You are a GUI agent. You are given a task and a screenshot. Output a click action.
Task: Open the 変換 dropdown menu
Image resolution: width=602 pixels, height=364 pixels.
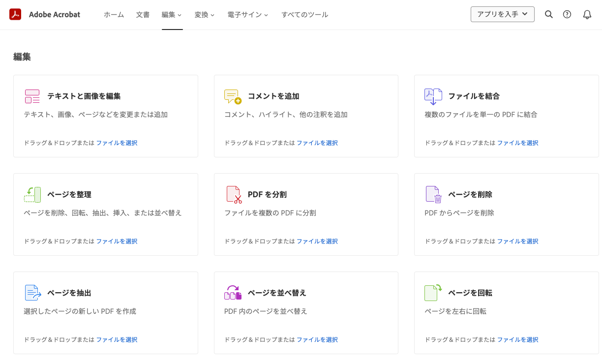[204, 14]
